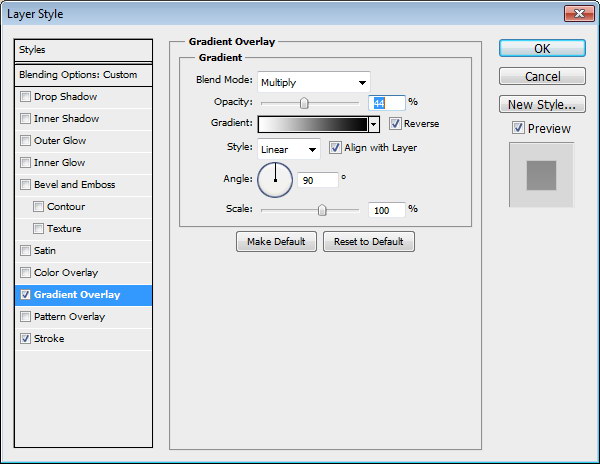Open the black-white gradient swatch editor

[x=313, y=124]
